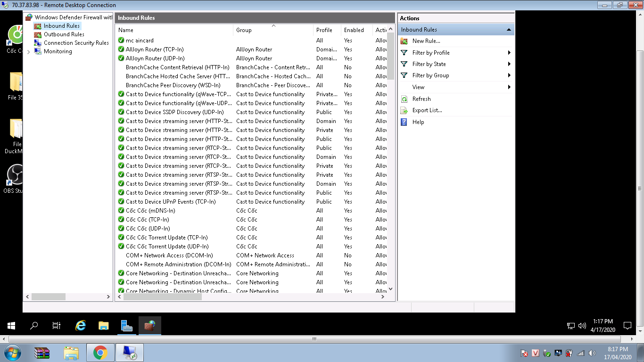Click the New Rule icon in Actions
Screen dimensions: 644x362
click(404, 41)
